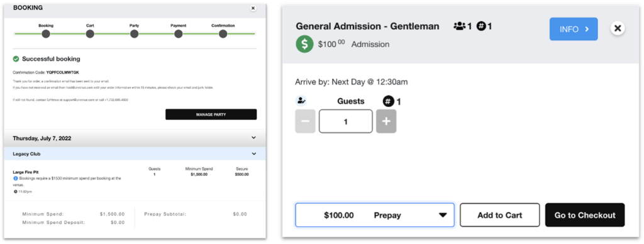Click the guest edit person icon

click(x=301, y=100)
